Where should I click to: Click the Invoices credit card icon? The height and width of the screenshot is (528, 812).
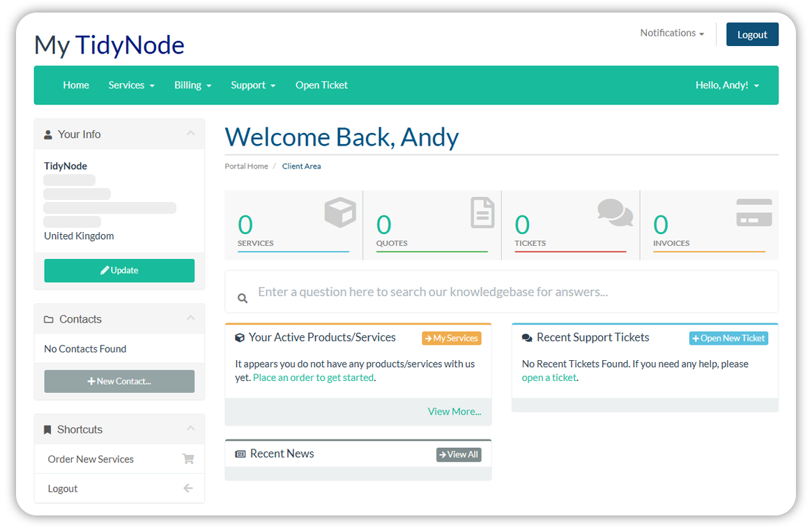pyautogui.click(x=754, y=212)
